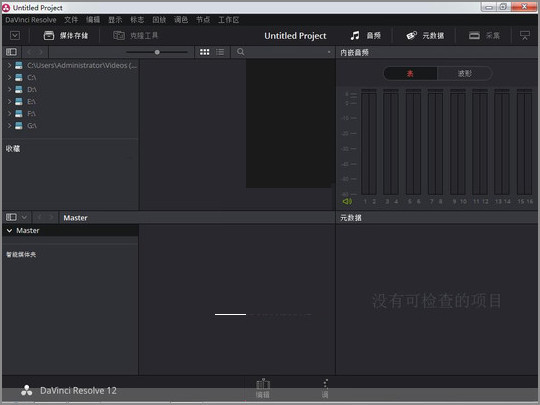This screenshot has height=405, width=540.
Task: Open the 回放 (Playback) menu
Action: (159, 20)
